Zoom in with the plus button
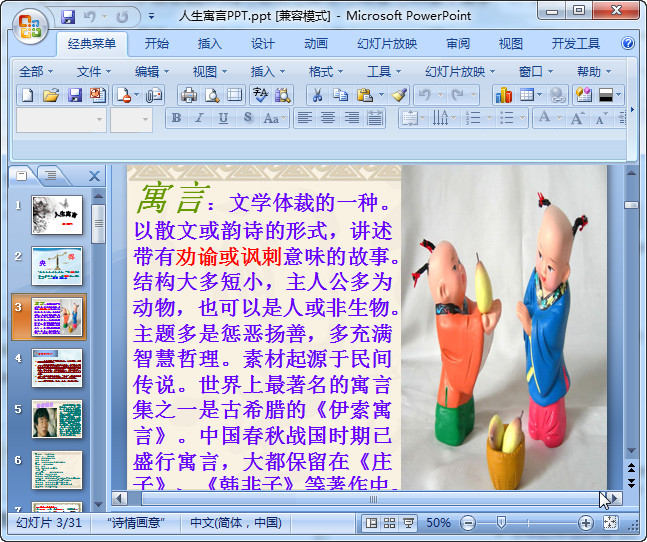The image size is (647, 542). 586,523
